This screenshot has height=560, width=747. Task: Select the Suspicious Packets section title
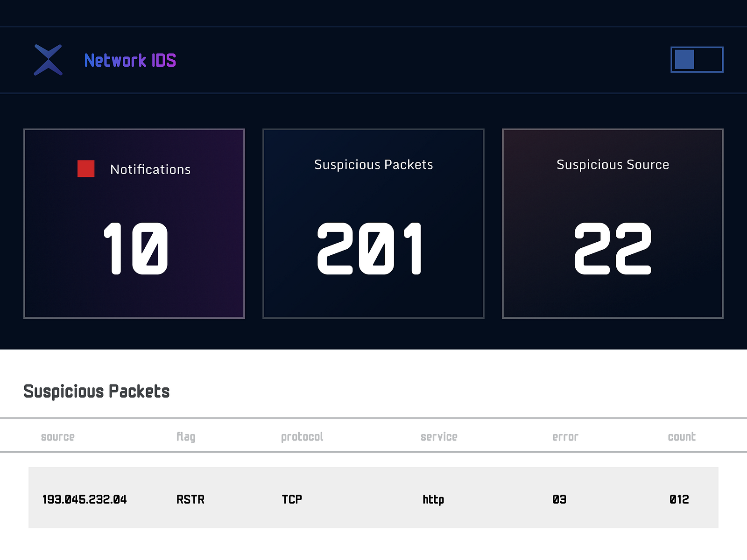97,392
